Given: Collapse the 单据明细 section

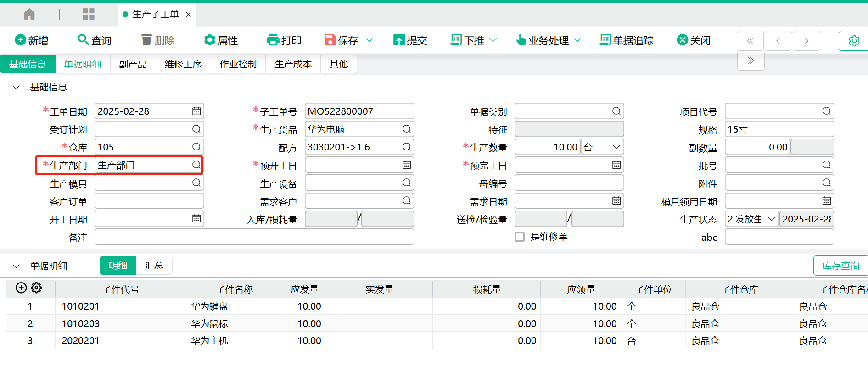Looking at the screenshot, I should pos(16,266).
